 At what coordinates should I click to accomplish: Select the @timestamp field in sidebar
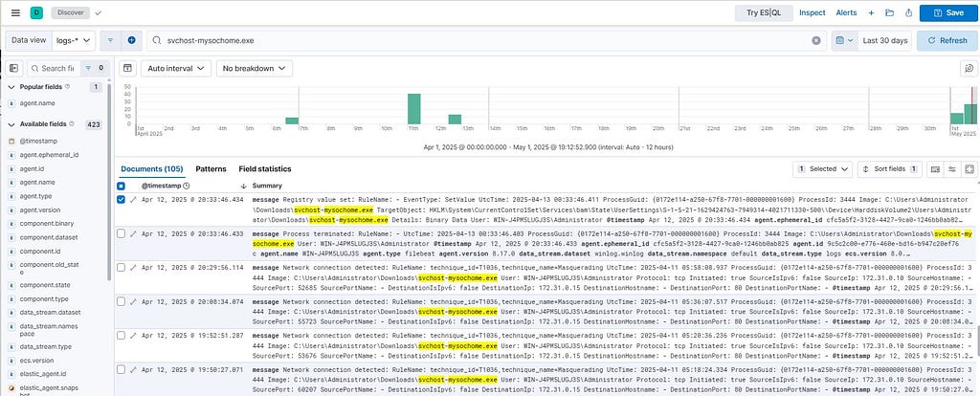click(x=38, y=142)
